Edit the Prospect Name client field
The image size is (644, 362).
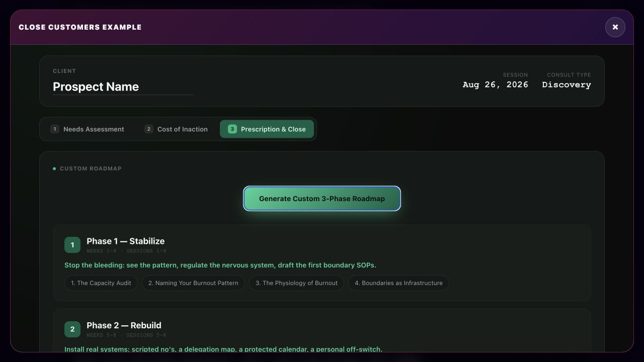[x=123, y=86]
